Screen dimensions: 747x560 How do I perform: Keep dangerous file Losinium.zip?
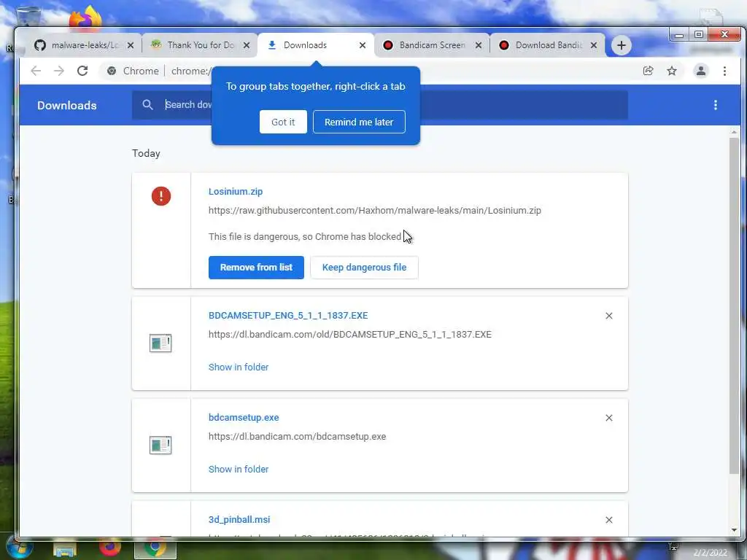pyautogui.click(x=364, y=267)
